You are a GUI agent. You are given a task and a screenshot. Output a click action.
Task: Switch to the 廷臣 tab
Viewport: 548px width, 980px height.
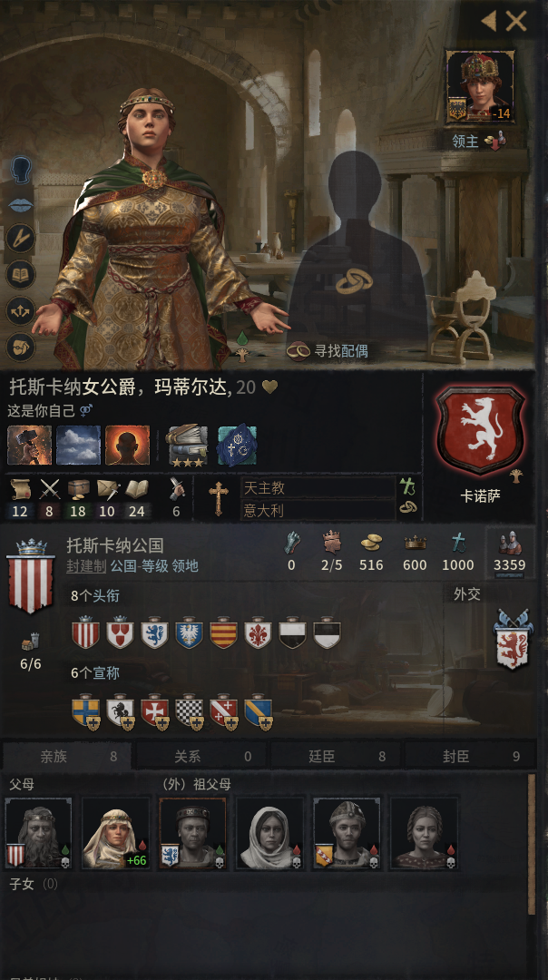coord(337,756)
